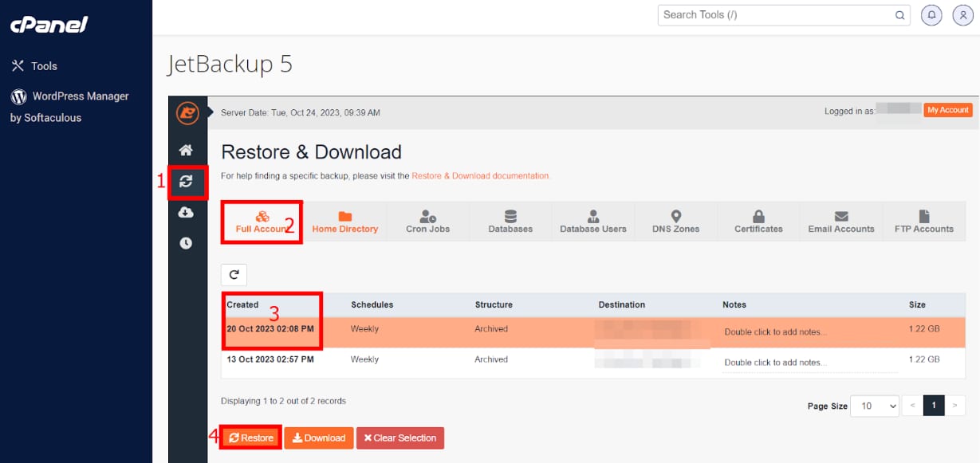Refresh the backup list
The width and height of the screenshot is (980, 463).
(x=234, y=275)
